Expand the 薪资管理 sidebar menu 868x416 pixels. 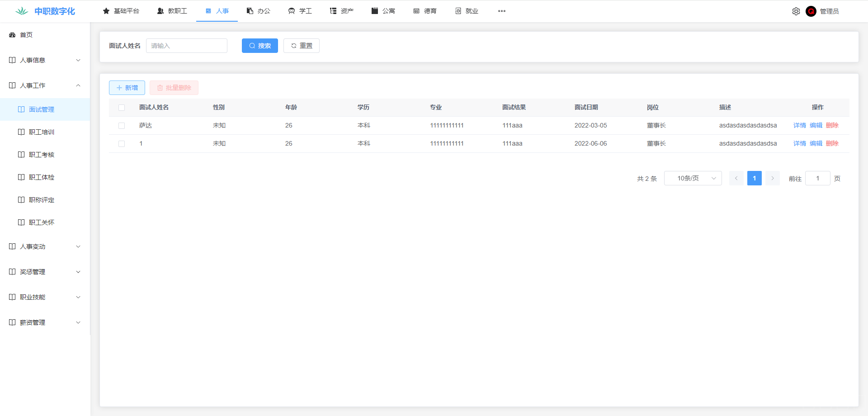[45, 322]
